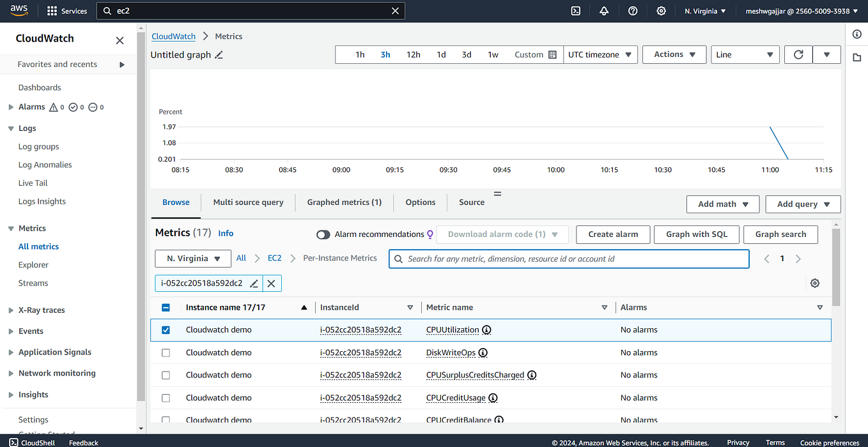Open the refresh interval dropdown arrow

point(826,55)
